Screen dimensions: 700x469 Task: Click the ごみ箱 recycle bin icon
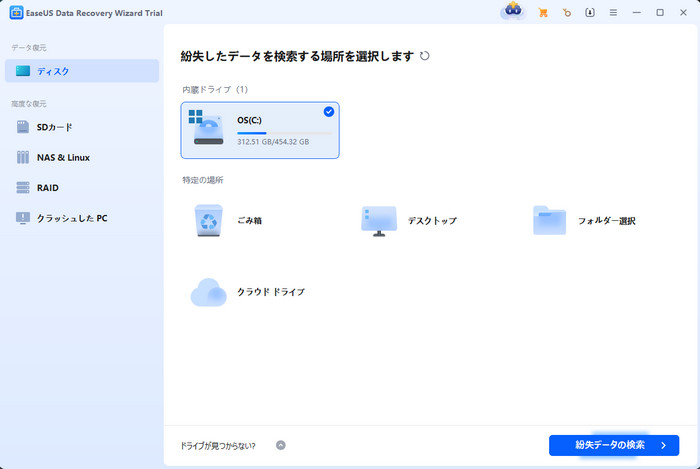pyautogui.click(x=208, y=220)
